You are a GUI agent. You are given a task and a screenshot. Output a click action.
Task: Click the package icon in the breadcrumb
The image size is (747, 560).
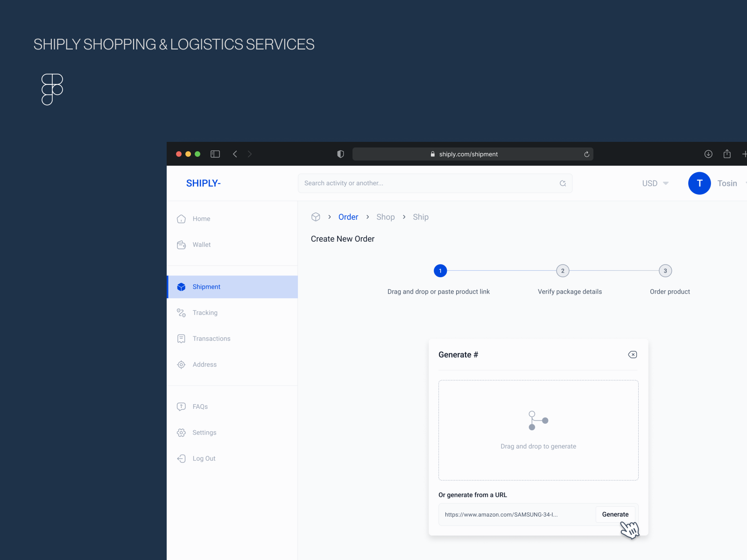click(x=316, y=217)
